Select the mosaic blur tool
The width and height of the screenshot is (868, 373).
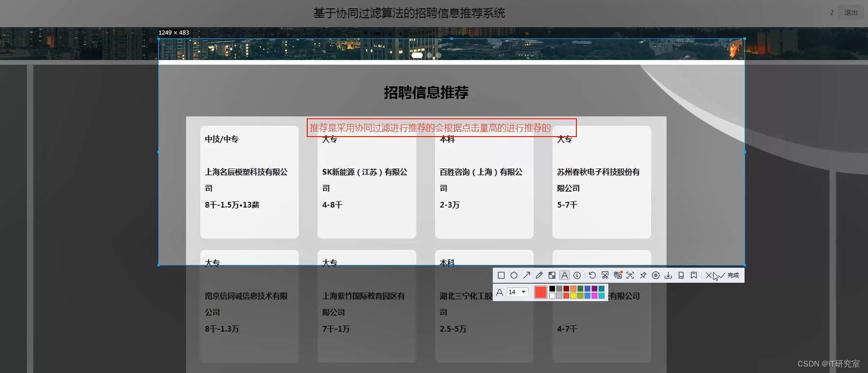[552, 275]
